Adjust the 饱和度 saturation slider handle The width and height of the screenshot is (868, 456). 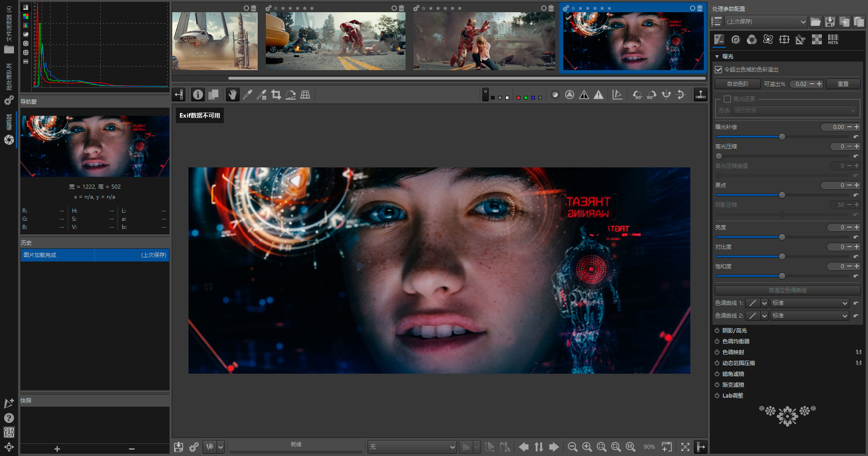pos(782,276)
